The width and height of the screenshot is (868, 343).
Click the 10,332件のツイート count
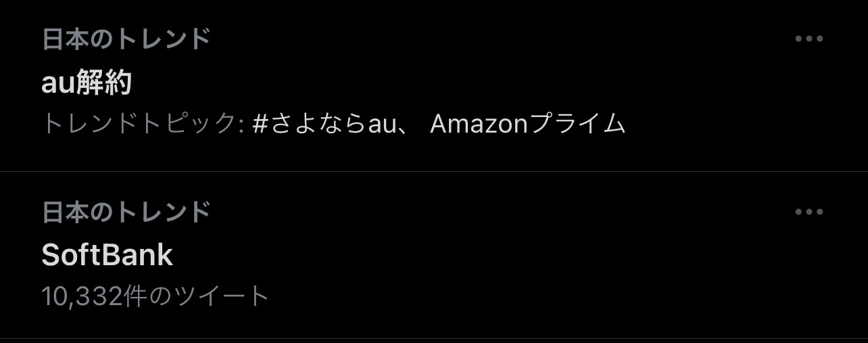click(155, 296)
